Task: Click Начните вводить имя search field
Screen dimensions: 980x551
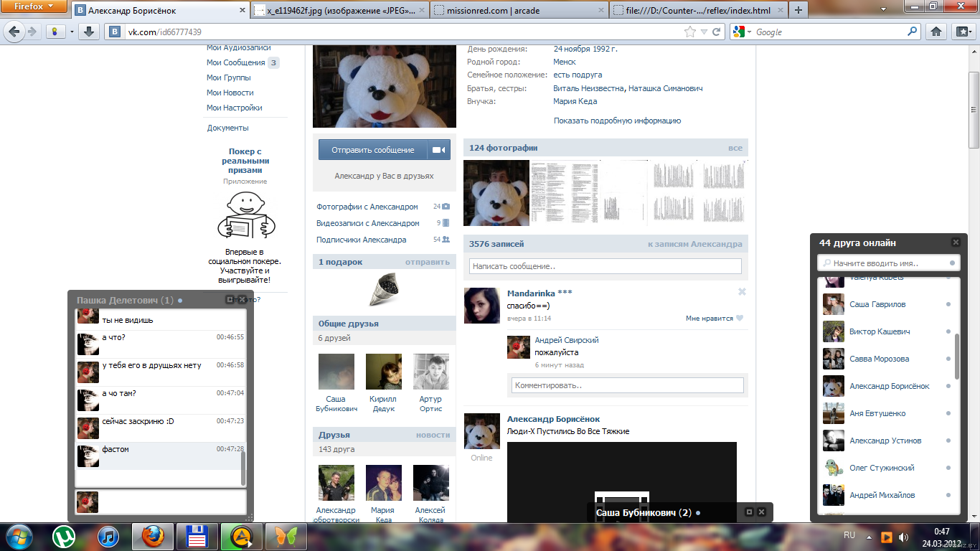Action: click(889, 263)
